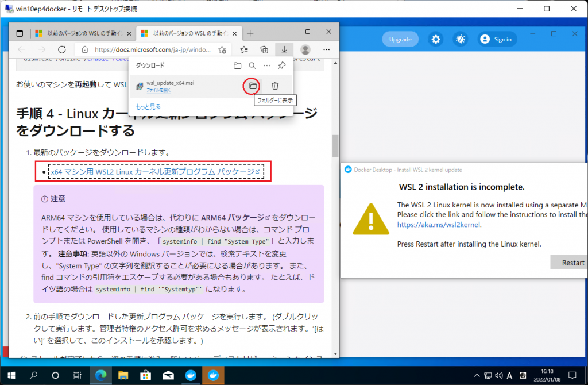Open downloads folder from Downloads panel header
This screenshot has width=588, height=385.
coord(237,66)
